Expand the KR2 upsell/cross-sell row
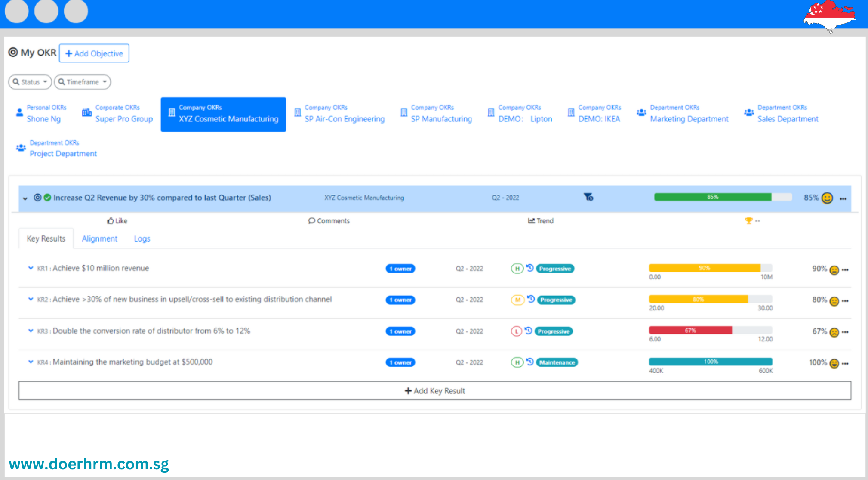Screen dimensions: 868x480 (x=31, y=299)
